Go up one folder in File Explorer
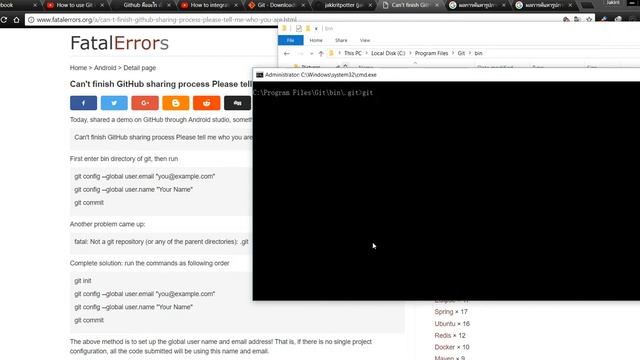Image resolution: width=640 pixels, height=360 pixels. [321, 53]
